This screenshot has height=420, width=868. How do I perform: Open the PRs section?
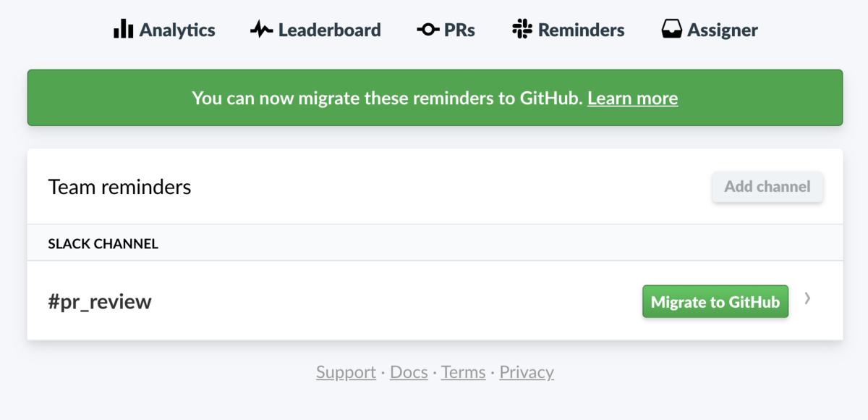click(459, 30)
